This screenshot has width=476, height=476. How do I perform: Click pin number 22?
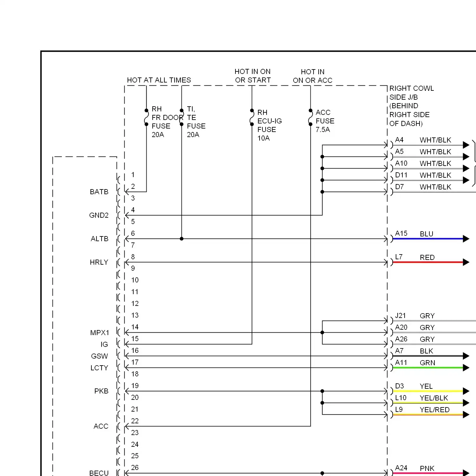click(x=135, y=421)
